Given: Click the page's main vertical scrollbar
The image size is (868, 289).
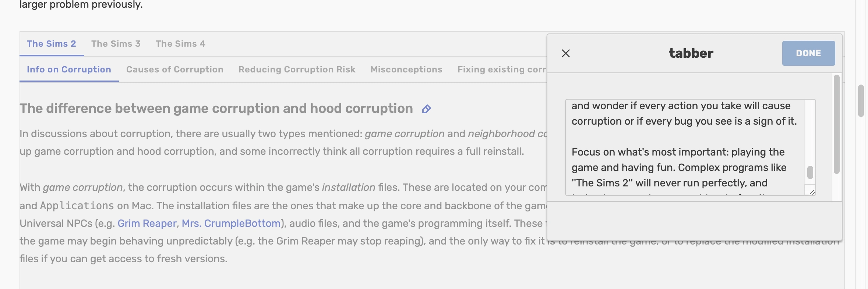Looking at the screenshot, I should point(861,101).
